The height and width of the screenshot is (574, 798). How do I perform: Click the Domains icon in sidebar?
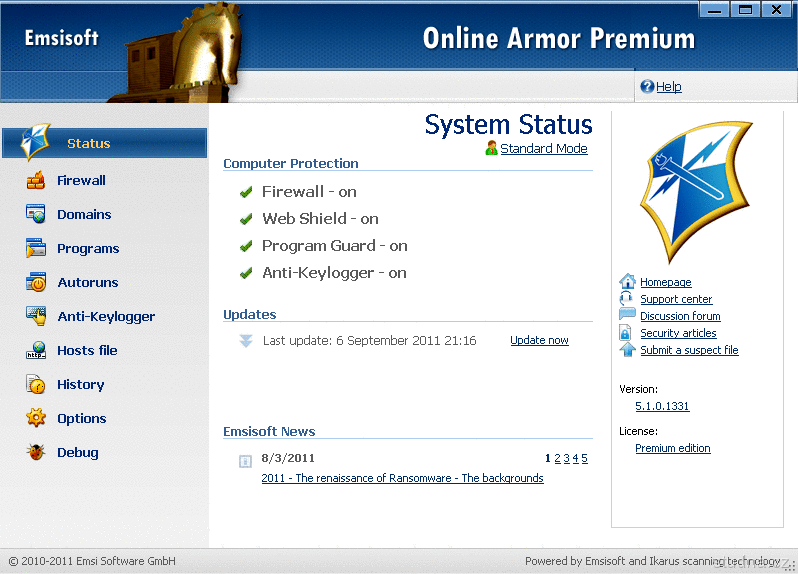coord(36,215)
